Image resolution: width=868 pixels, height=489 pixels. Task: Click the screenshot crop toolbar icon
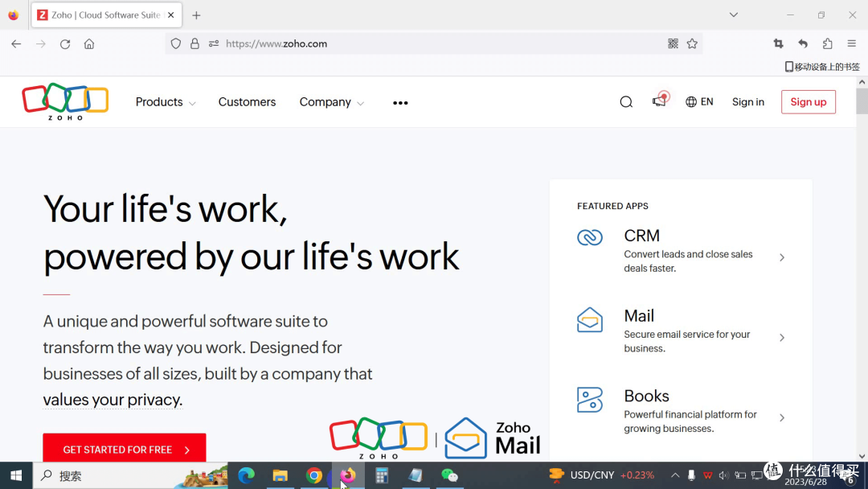coord(778,43)
